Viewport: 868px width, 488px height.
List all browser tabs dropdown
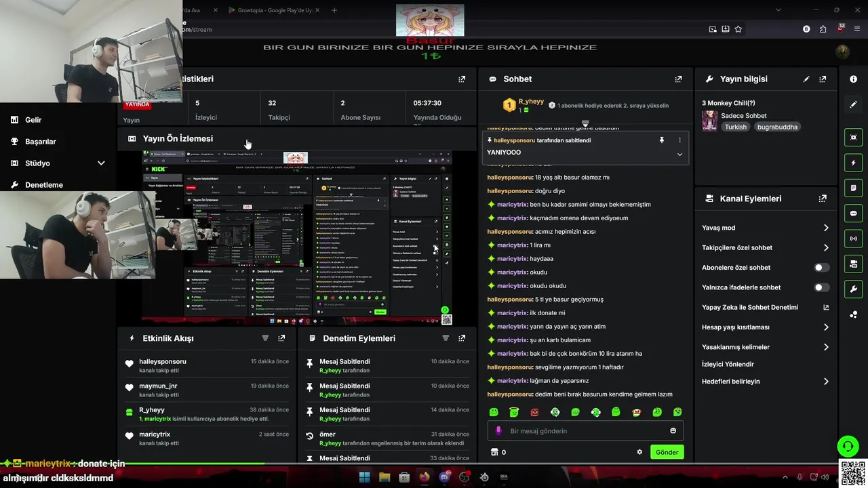pos(778,10)
